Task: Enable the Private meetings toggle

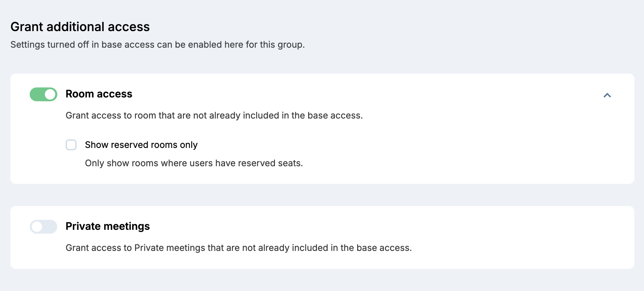Action: click(43, 227)
